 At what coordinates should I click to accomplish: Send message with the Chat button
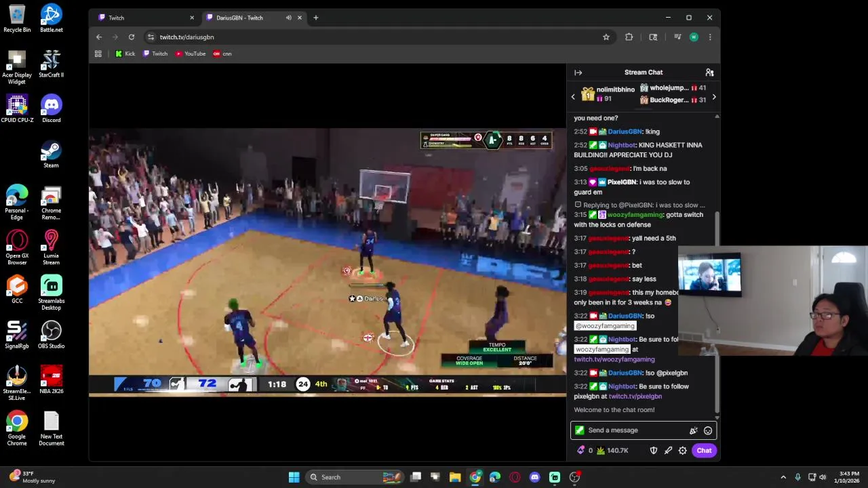(704, 451)
